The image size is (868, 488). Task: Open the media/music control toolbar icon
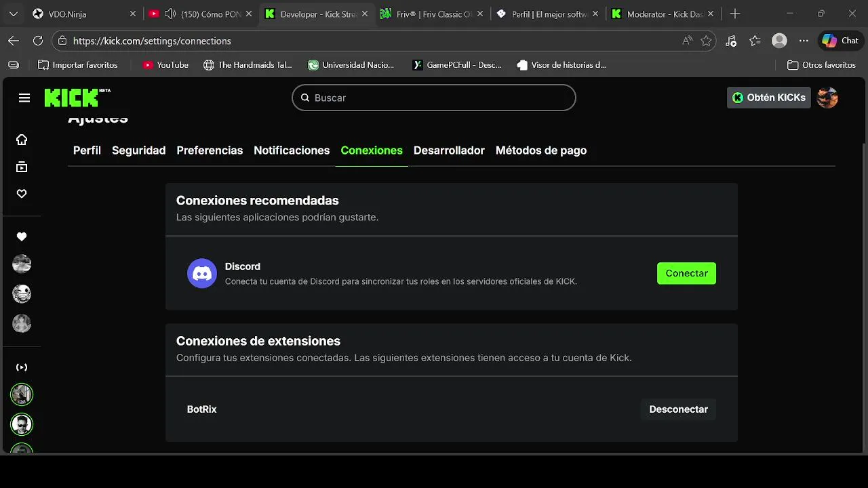731,41
